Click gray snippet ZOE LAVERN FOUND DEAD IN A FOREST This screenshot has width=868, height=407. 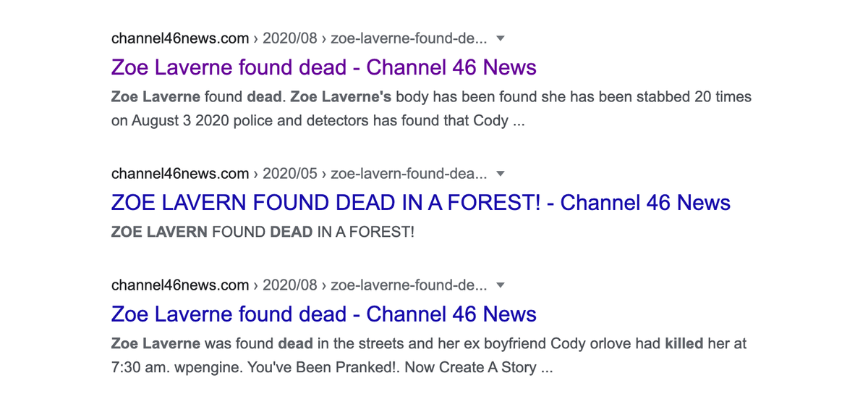pyautogui.click(x=263, y=232)
